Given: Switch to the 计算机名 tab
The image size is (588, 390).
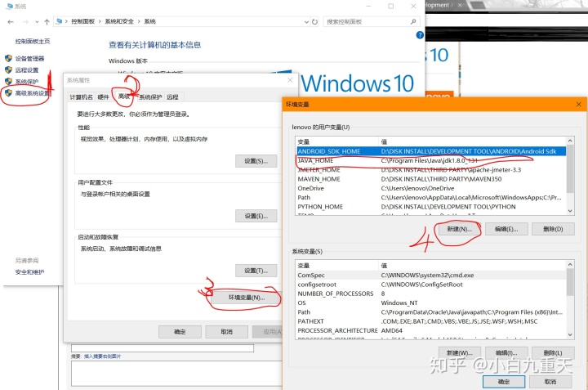Looking at the screenshot, I should (x=82, y=96).
